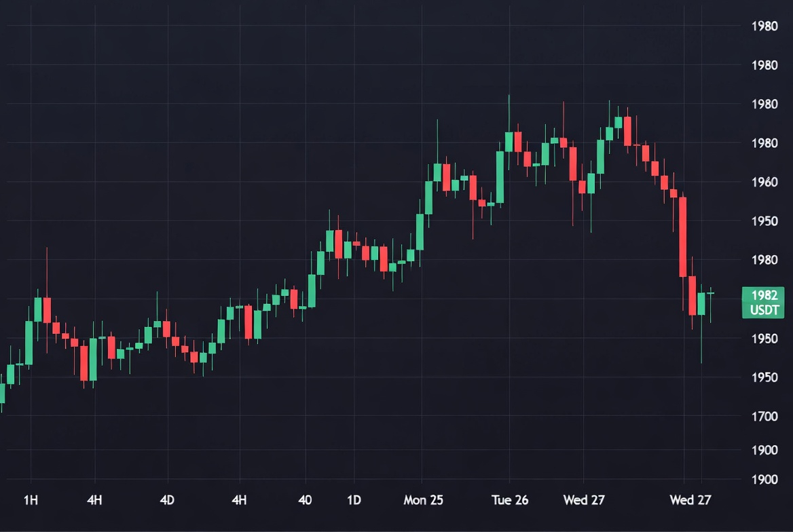Click the green candle with the chart's highest wick
The width and height of the screenshot is (793, 532).
click(509, 141)
